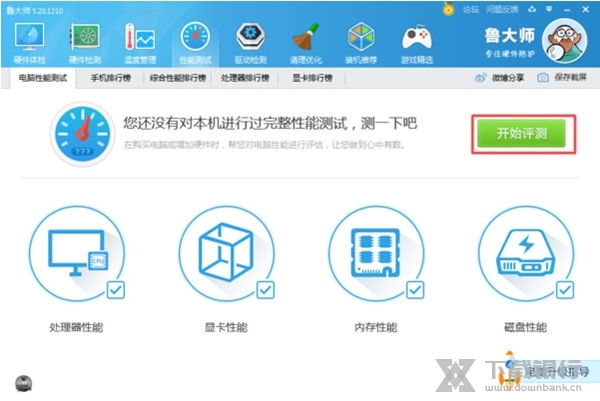This screenshot has width=600, height=401.
Task: Open 清理优化 cleanup broom icon
Action: click(305, 43)
